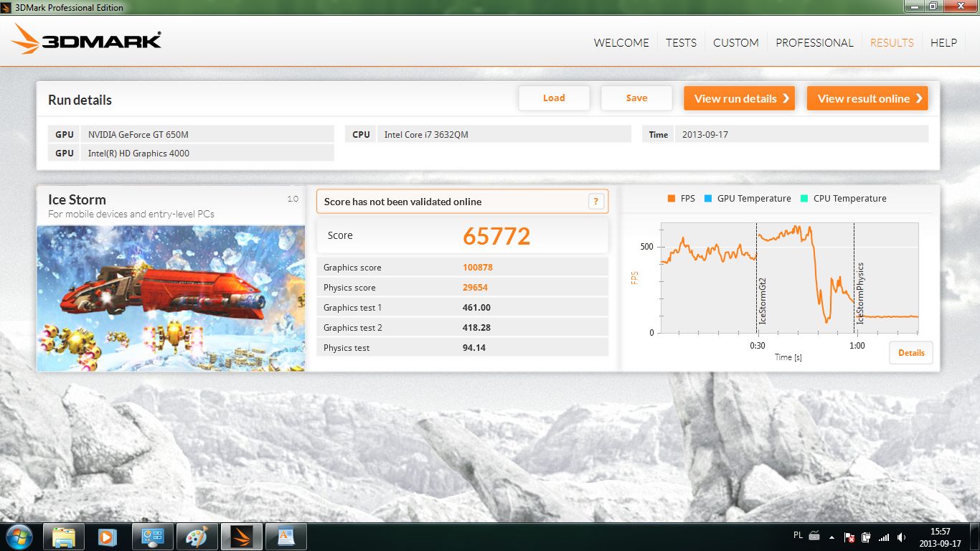Viewport: 980px width, 551px height.
Task: Click the Ice Storm spaceship thumbnail
Action: pos(171,298)
